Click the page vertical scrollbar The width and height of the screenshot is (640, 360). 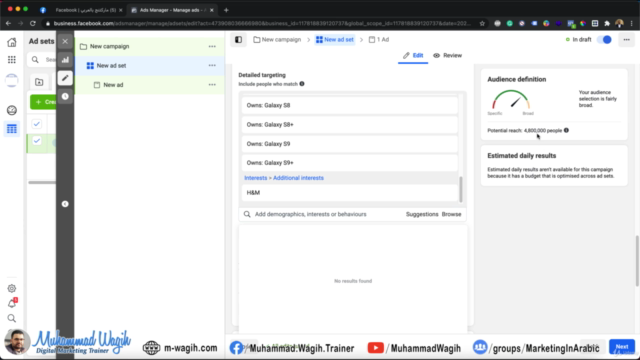(x=637, y=260)
